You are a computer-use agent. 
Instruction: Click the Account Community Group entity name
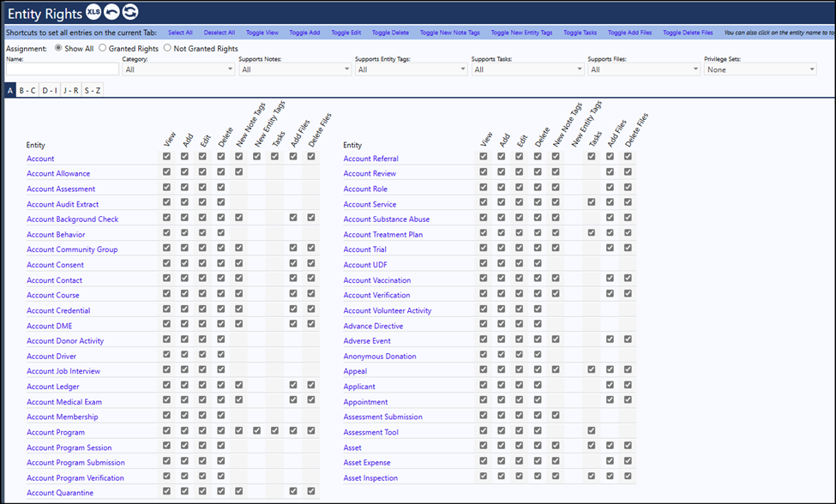[72, 249]
